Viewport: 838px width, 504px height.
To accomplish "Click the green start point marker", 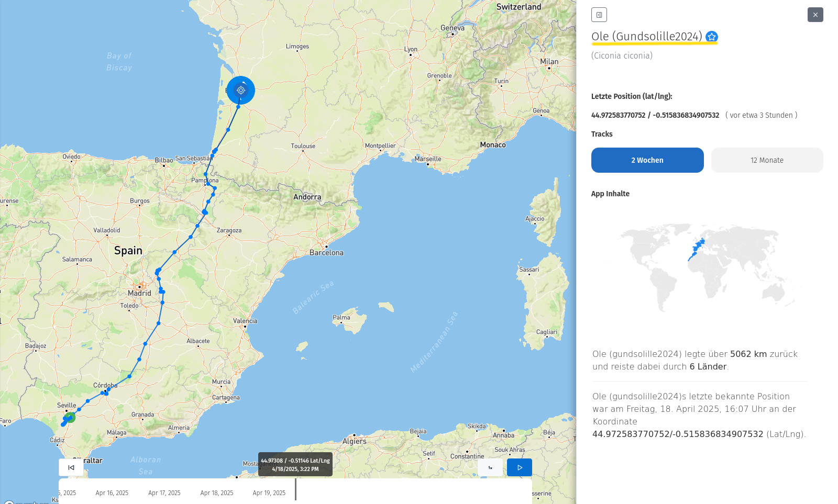I will tap(70, 417).
